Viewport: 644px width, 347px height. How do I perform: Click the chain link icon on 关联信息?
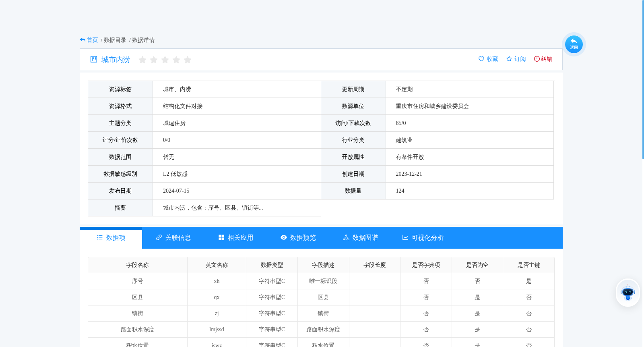[159, 238]
